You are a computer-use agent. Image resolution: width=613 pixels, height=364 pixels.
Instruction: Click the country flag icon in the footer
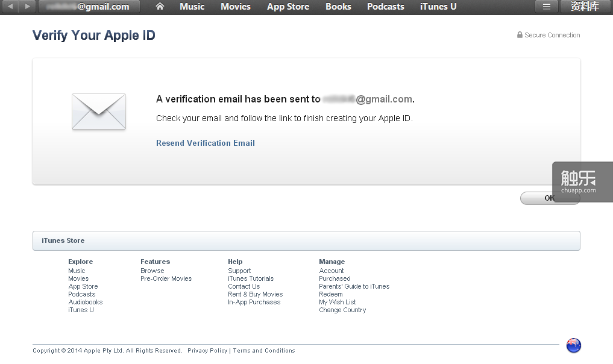click(x=573, y=345)
